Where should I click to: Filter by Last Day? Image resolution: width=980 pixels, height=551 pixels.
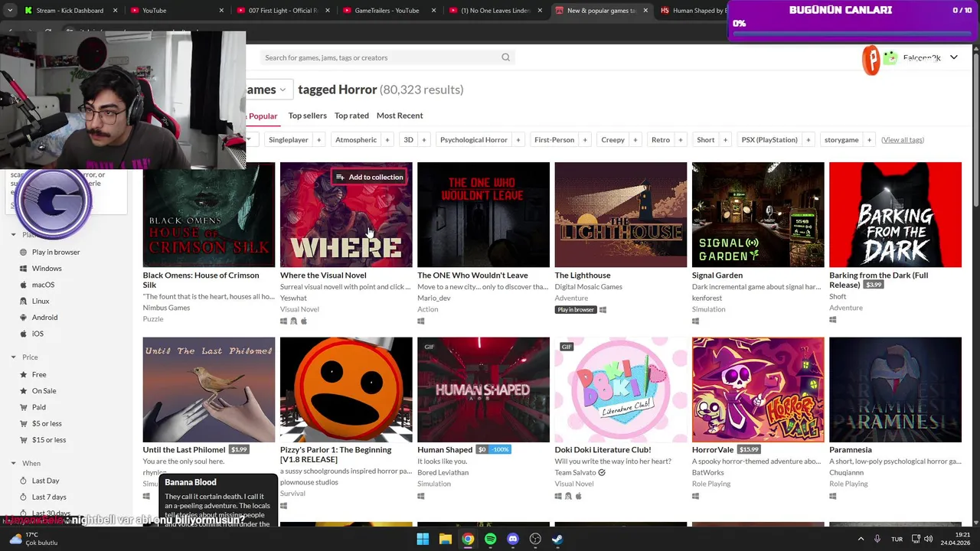(45, 481)
